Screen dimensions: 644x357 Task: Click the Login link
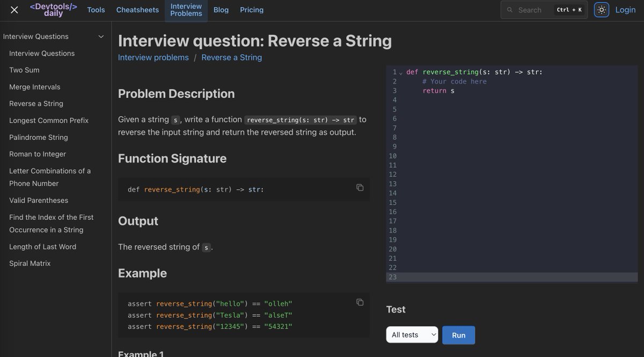pyautogui.click(x=625, y=10)
